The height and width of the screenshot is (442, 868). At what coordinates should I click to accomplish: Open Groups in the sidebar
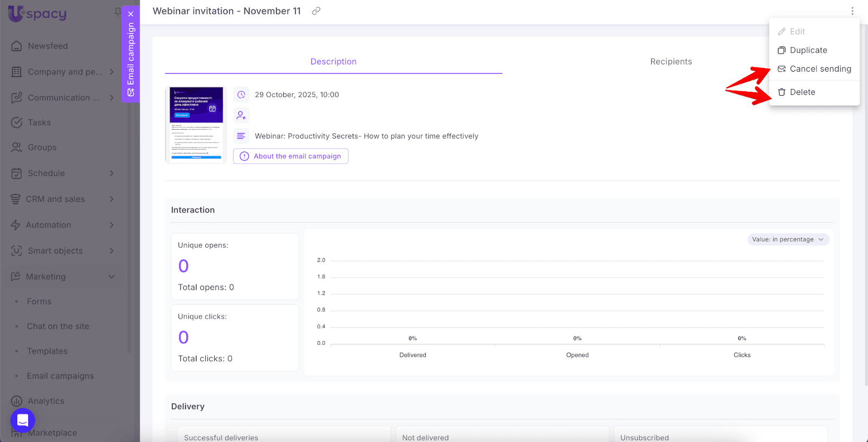point(42,148)
